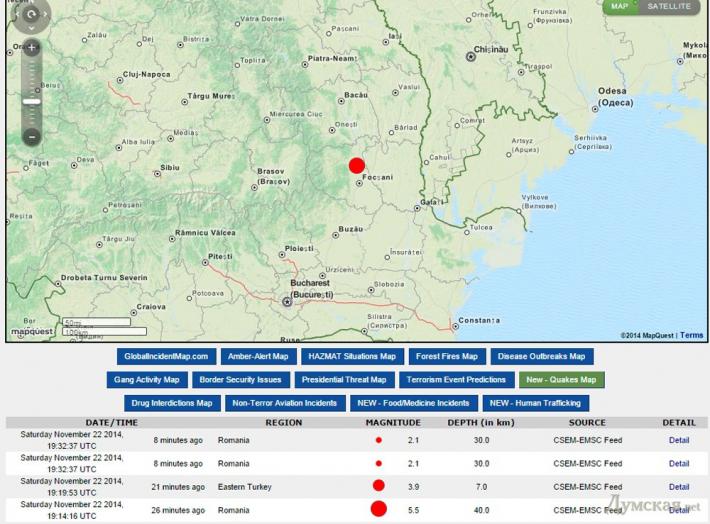Open the HAZMAT Situations Map
Image resolution: width=710 pixels, height=524 pixels.
[x=352, y=356]
